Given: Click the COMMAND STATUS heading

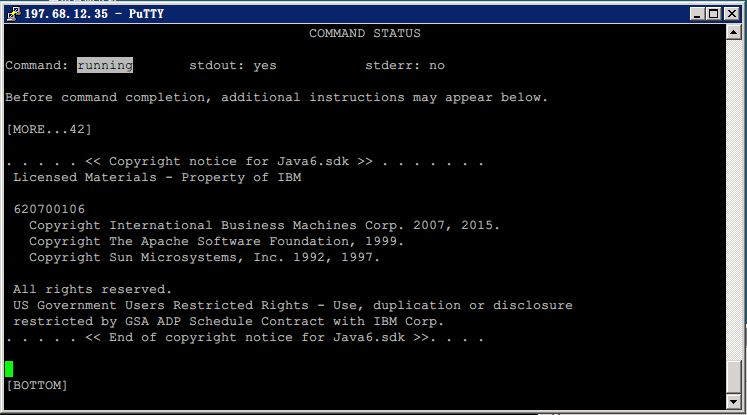Looking at the screenshot, I should [x=365, y=33].
